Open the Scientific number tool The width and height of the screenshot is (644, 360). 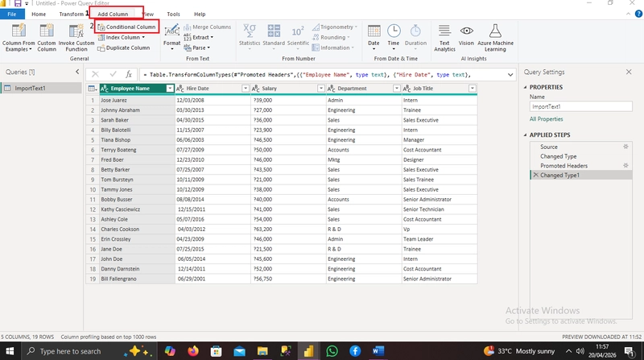pyautogui.click(x=298, y=35)
